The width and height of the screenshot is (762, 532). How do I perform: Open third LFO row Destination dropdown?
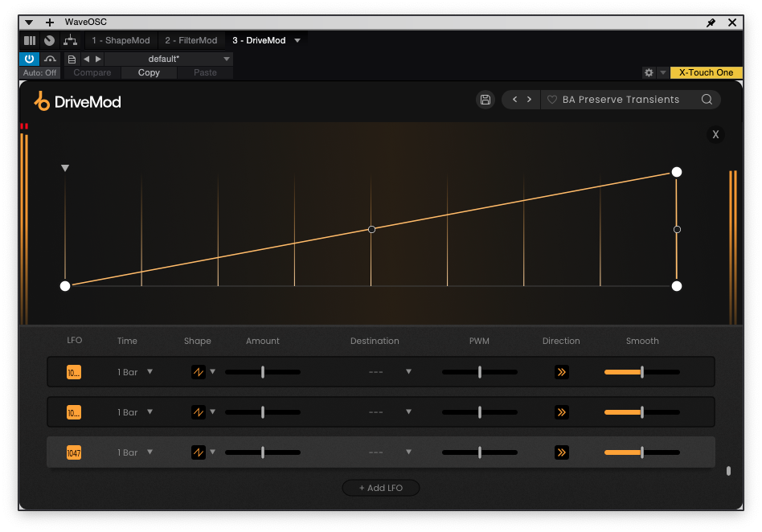389,452
